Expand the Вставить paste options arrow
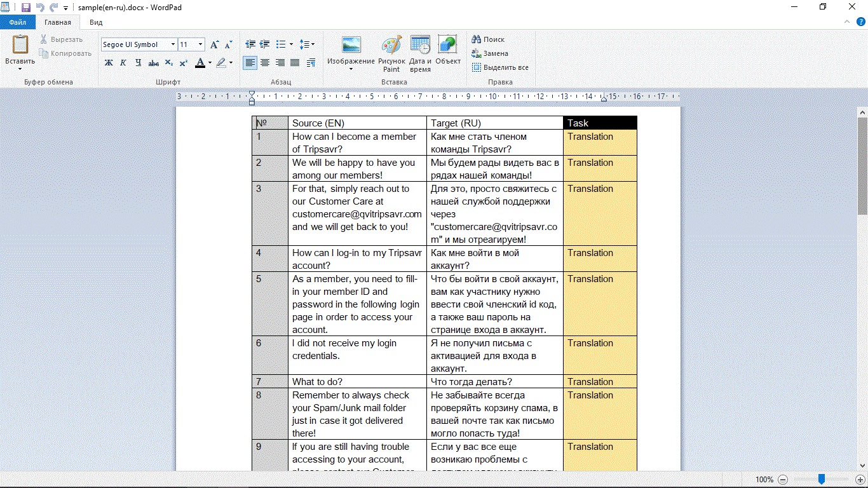Image resolution: width=868 pixels, height=488 pixels. click(20, 69)
